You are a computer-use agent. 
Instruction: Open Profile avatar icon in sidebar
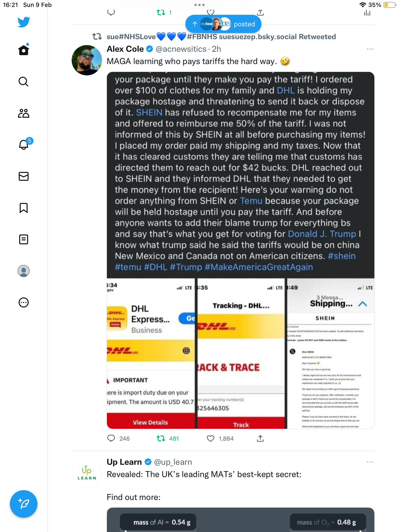[24, 271]
